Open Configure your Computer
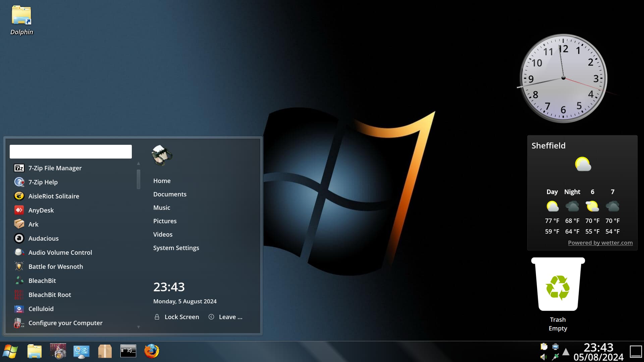The width and height of the screenshot is (644, 362). coord(72,323)
